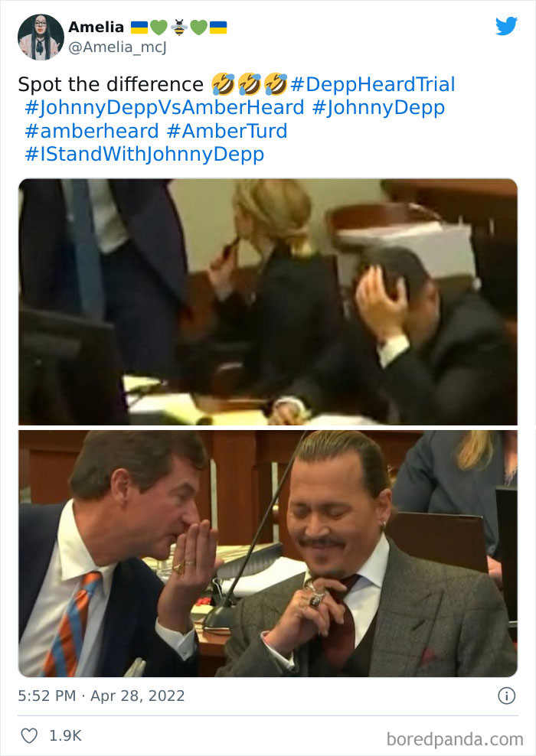Click the heart like icon
This screenshot has height=756, width=536.
click(x=29, y=736)
